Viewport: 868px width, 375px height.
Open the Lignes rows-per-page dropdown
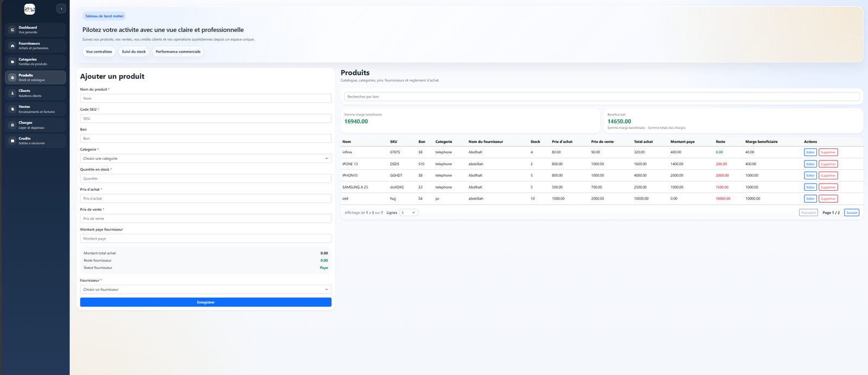point(409,213)
